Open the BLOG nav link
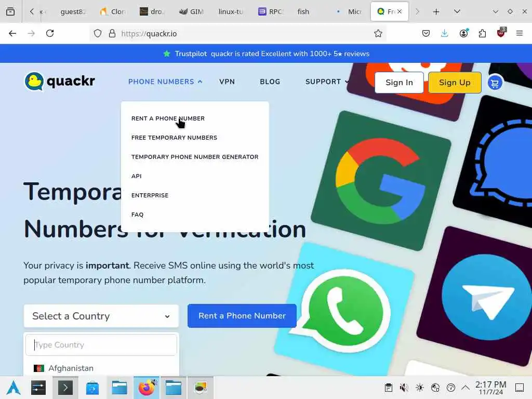Image resolution: width=532 pixels, height=399 pixels. (270, 82)
